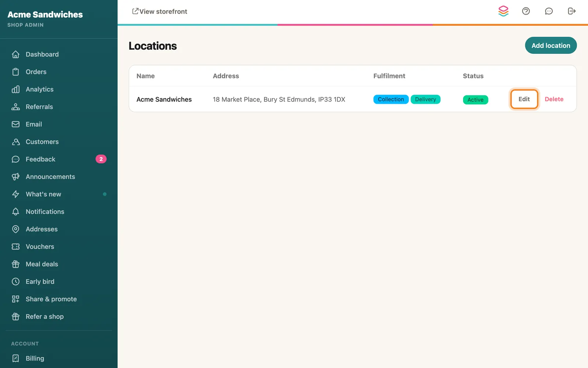This screenshot has height=368, width=588.
Task: Click the Analytics bar chart icon
Action: pyautogui.click(x=15, y=89)
